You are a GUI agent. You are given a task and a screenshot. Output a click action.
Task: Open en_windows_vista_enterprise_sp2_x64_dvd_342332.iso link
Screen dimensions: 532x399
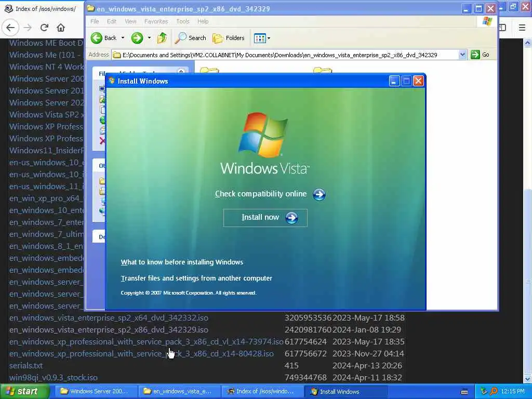point(109,318)
